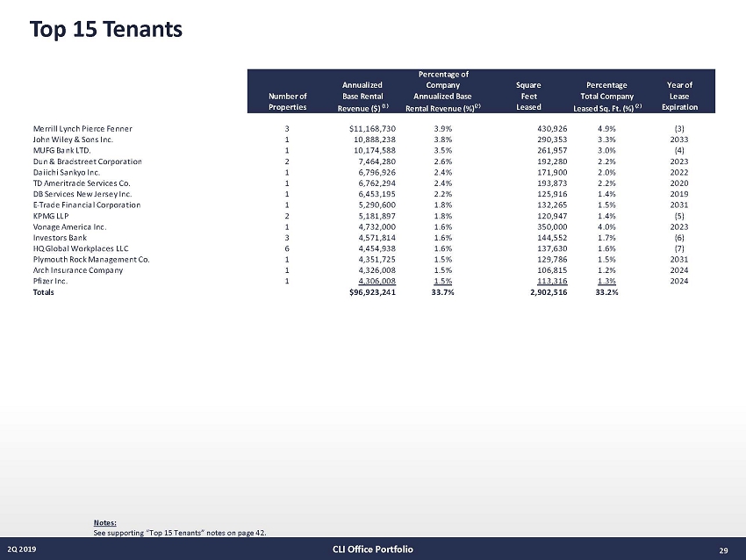Click the "Annualized Base Rental Revenue ($)" header

pyautogui.click(x=362, y=96)
